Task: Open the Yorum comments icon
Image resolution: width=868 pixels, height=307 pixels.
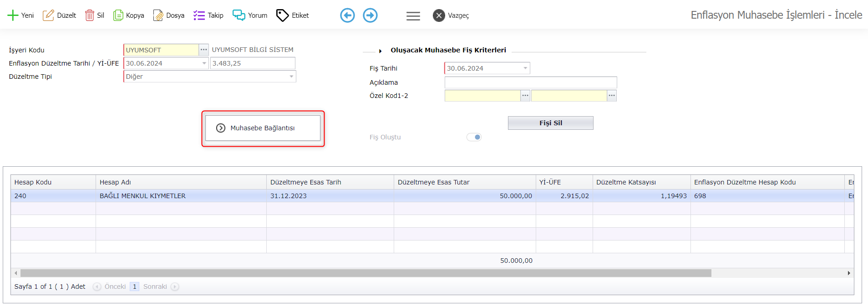Action: pyautogui.click(x=239, y=15)
